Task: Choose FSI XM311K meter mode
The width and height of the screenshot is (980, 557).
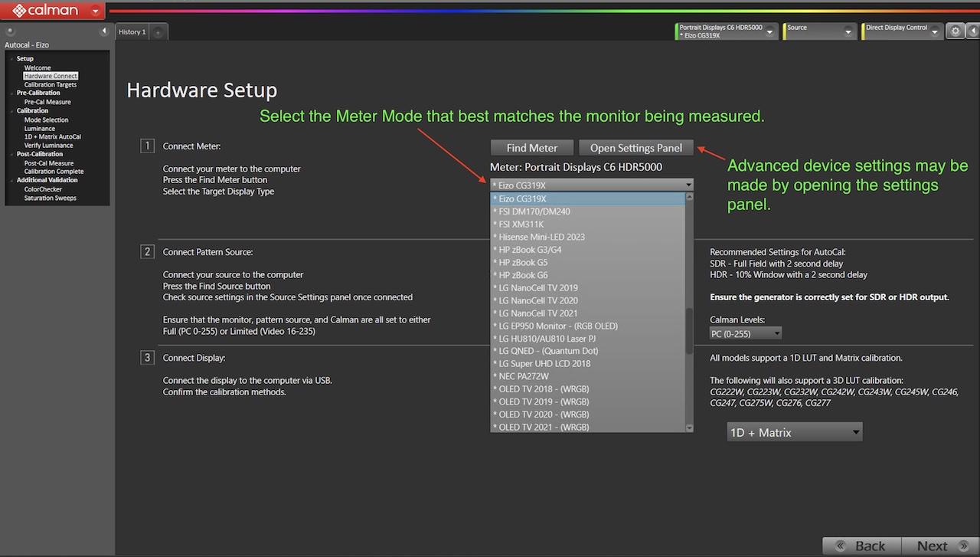Action: (x=588, y=224)
